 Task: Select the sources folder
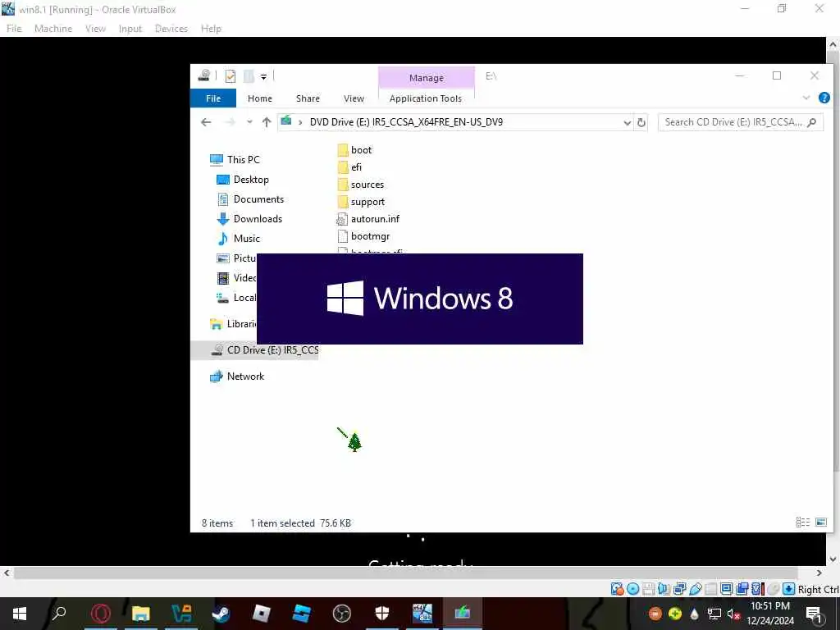(x=361, y=185)
